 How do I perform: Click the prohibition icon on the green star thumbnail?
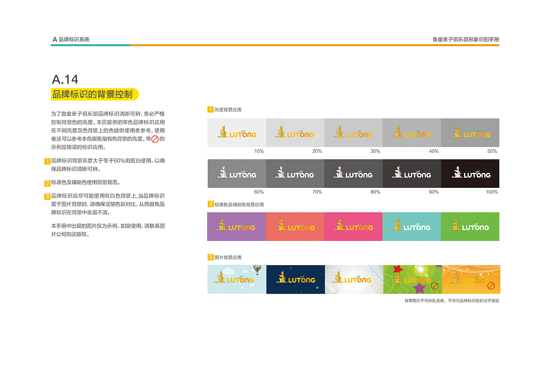[434, 286]
